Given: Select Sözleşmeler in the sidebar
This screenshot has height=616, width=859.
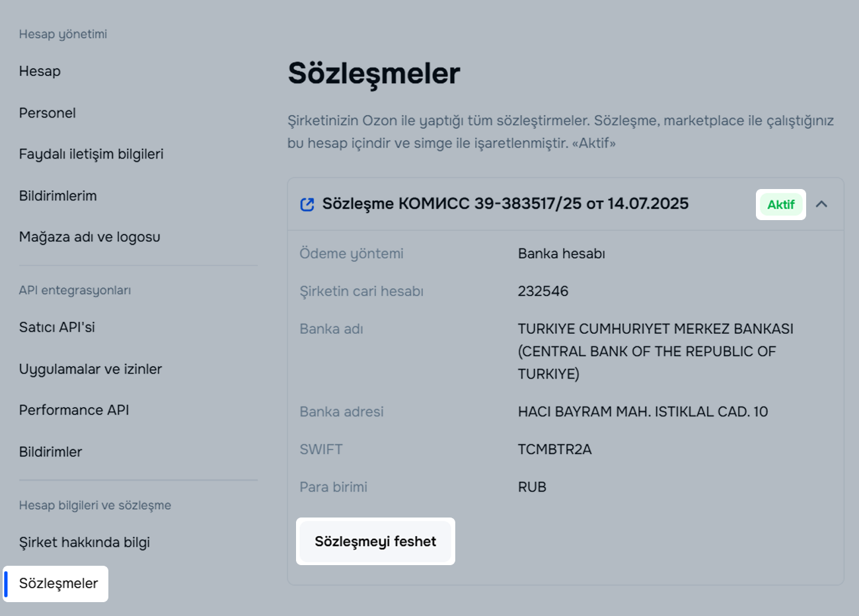Looking at the screenshot, I should point(59,584).
